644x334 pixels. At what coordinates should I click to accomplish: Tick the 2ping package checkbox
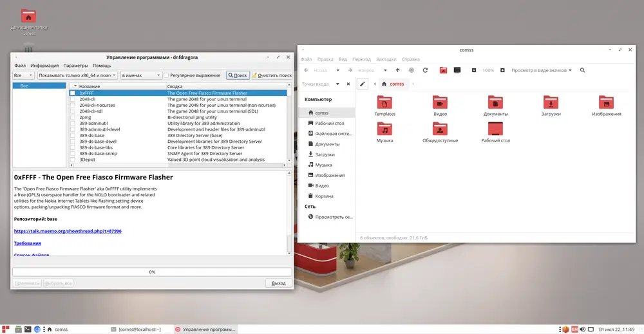pyautogui.click(x=73, y=117)
